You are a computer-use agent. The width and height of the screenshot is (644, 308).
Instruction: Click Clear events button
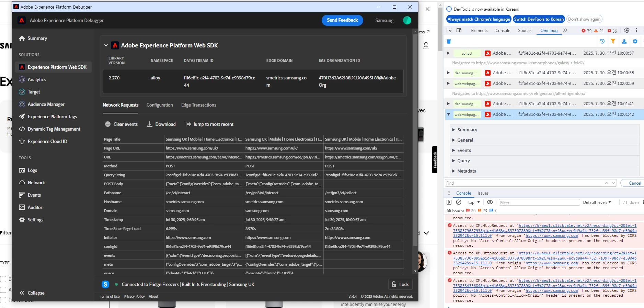[x=121, y=124]
